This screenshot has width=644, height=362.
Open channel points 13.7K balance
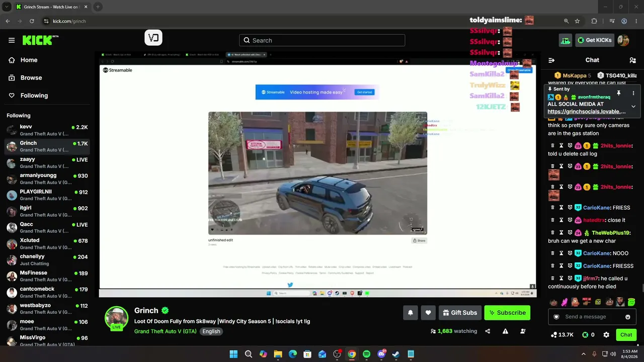click(562, 335)
